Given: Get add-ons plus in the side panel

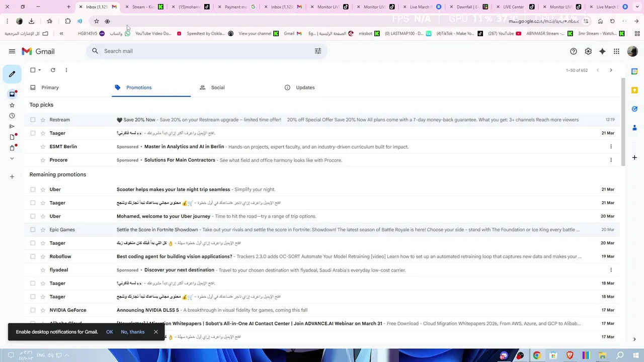Looking at the screenshot, I should (x=634, y=157).
